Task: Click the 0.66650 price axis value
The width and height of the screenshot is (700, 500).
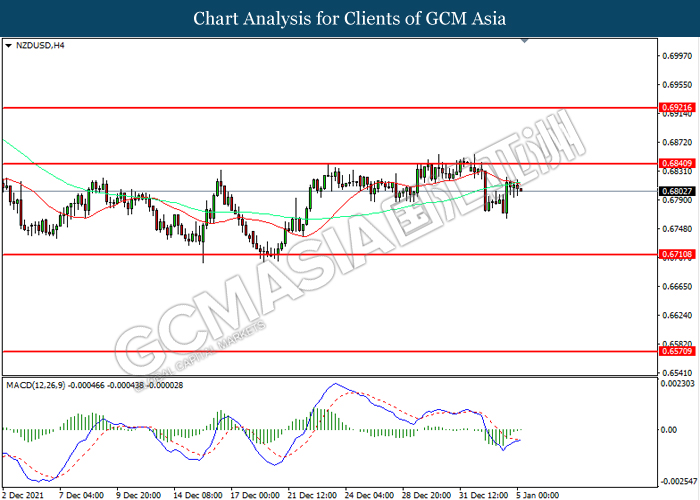Action: [677, 286]
